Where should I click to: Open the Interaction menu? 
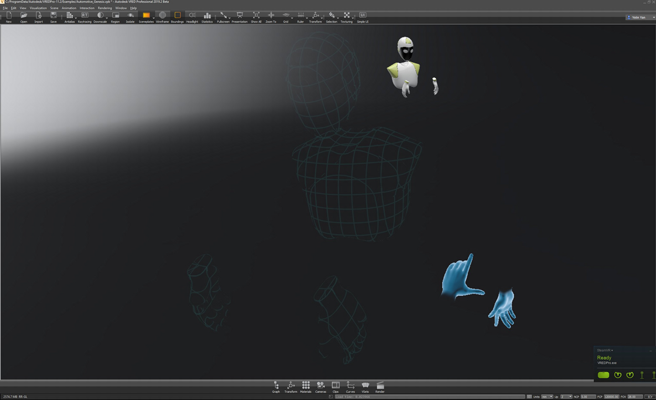pos(87,8)
